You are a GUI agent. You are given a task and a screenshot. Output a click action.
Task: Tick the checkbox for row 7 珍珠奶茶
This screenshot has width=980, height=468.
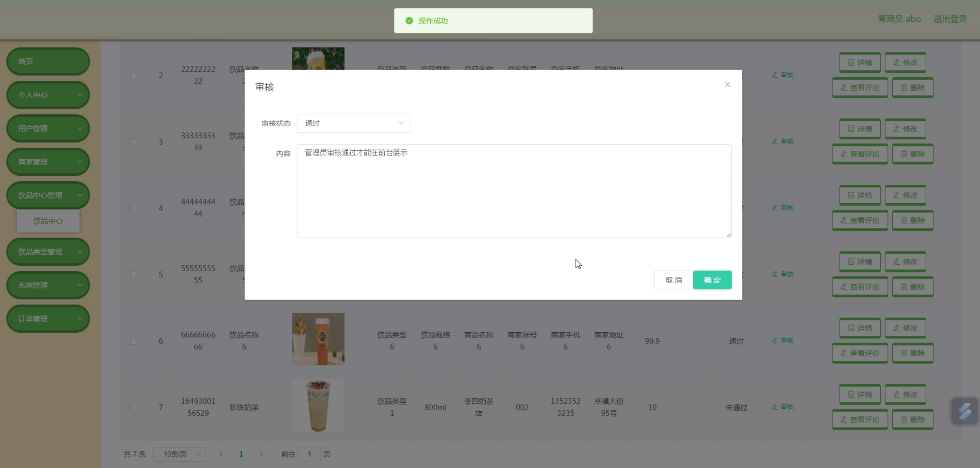134,407
